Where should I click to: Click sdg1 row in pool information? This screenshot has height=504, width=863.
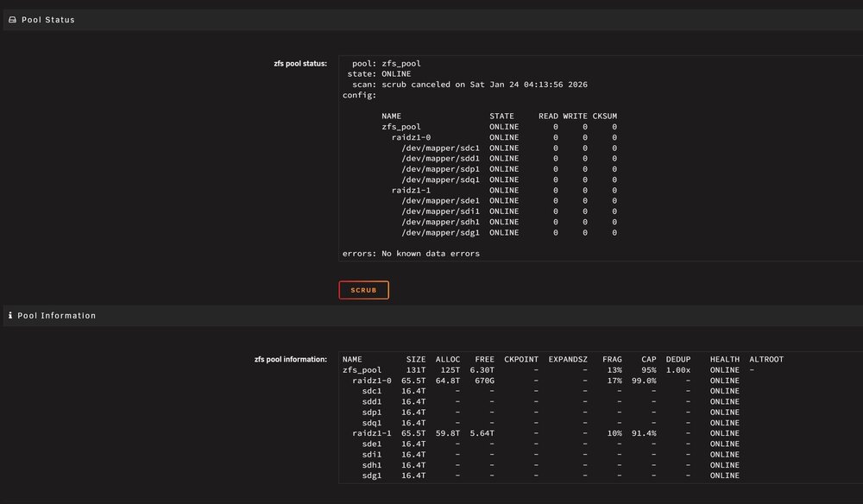tap(551, 476)
